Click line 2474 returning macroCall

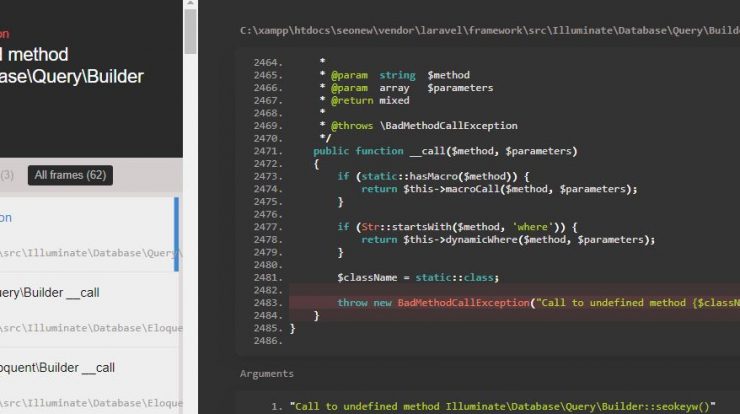click(499, 189)
